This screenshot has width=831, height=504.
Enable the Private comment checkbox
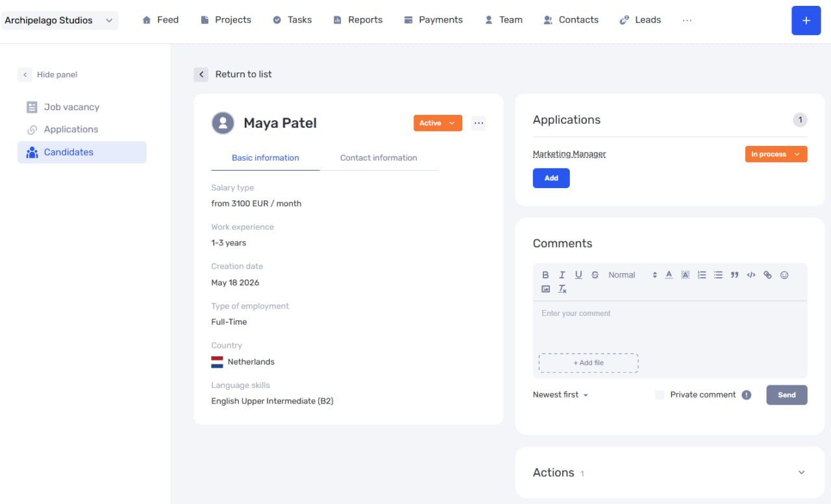click(660, 395)
